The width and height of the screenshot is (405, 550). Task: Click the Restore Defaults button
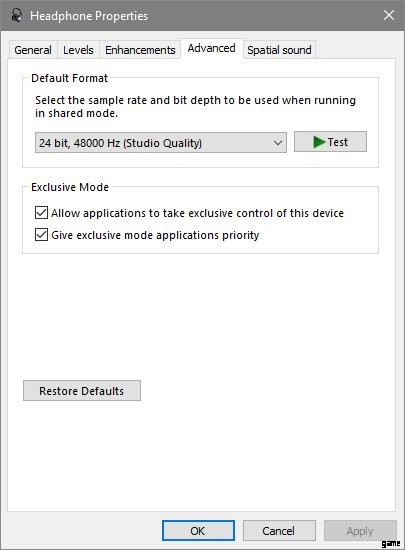82,390
